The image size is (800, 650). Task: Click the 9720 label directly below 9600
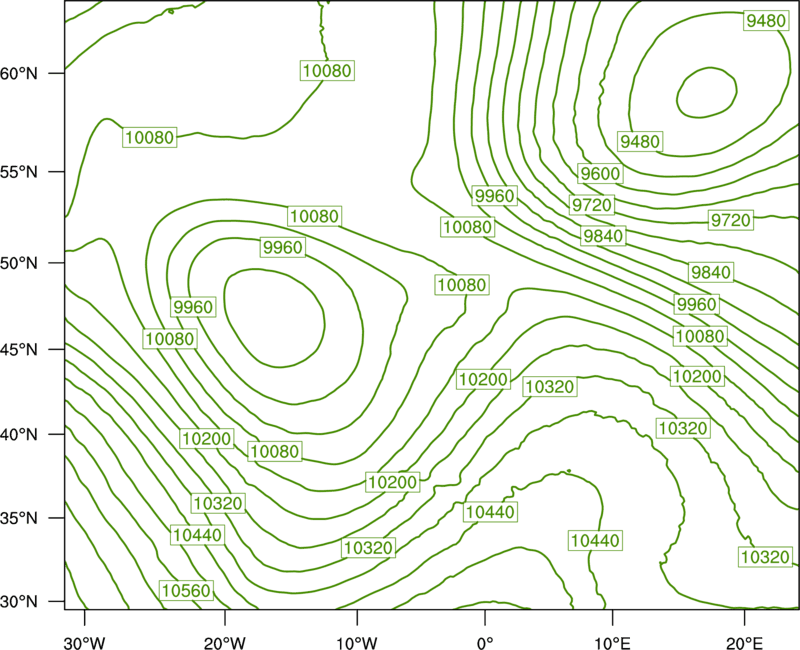tap(592, 205)
